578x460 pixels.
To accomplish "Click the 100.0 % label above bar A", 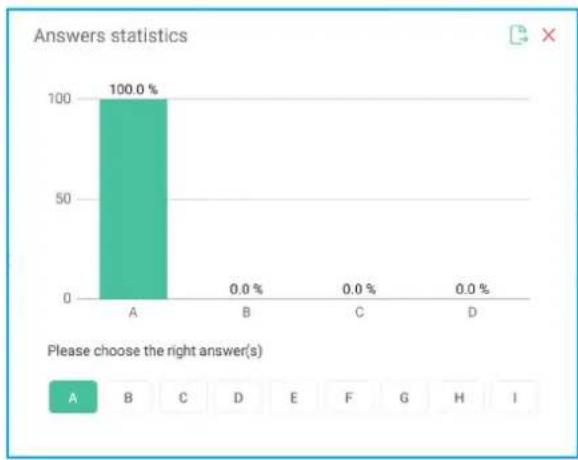I will click(x=133, y=89).
